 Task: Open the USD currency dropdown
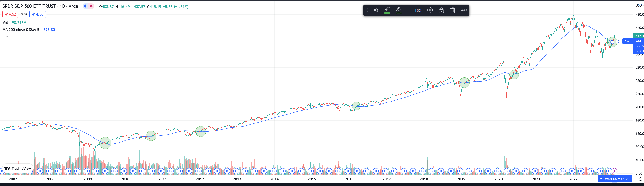(x=639, y=5)
